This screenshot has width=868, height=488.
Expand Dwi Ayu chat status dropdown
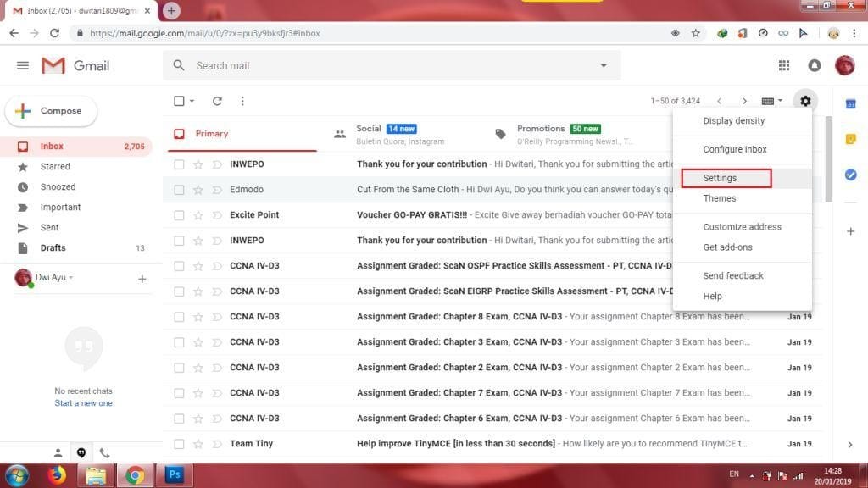[x=71, y=277]
